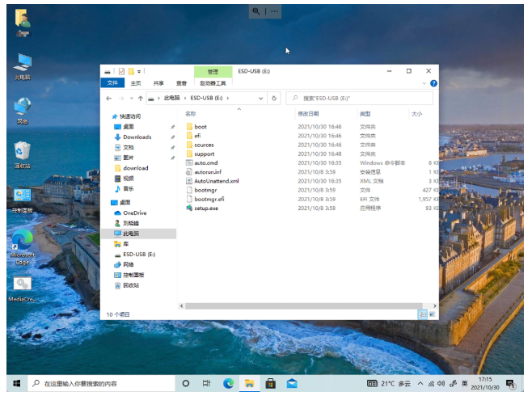This screenshot has width=532, height=396.
Task: Open Mail app from taskbar
Action: (292, 383)
